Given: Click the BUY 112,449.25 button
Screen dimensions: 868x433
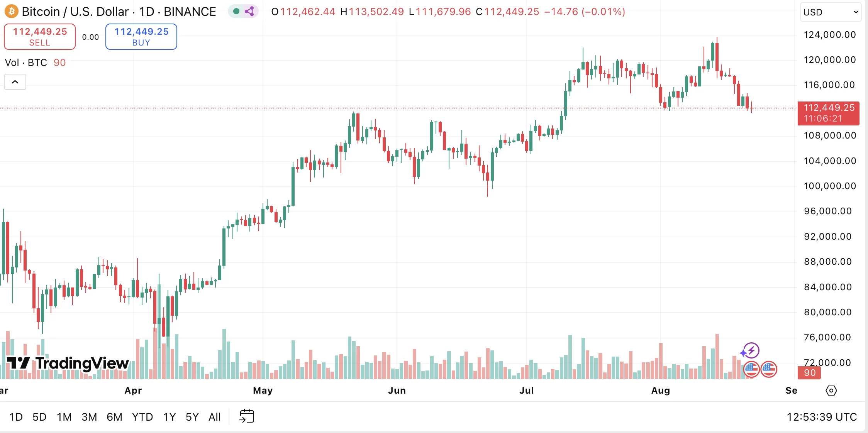Looking at the screenshot, I should (141, 36).
